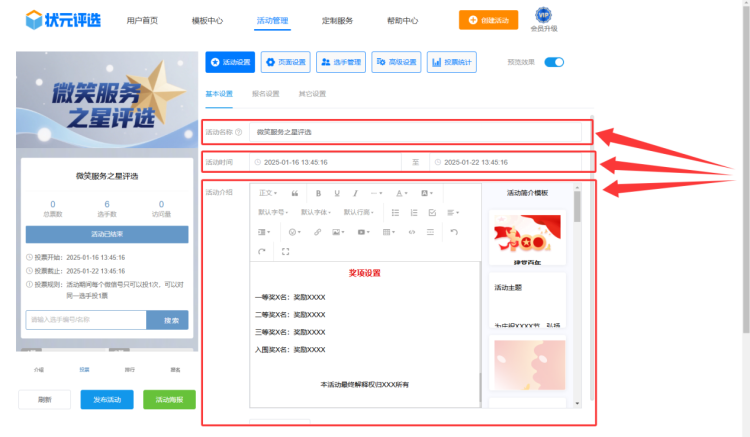Insert a blockquote with the quote icon
Viewport: 750px width, 437px height.
point(294,193)
